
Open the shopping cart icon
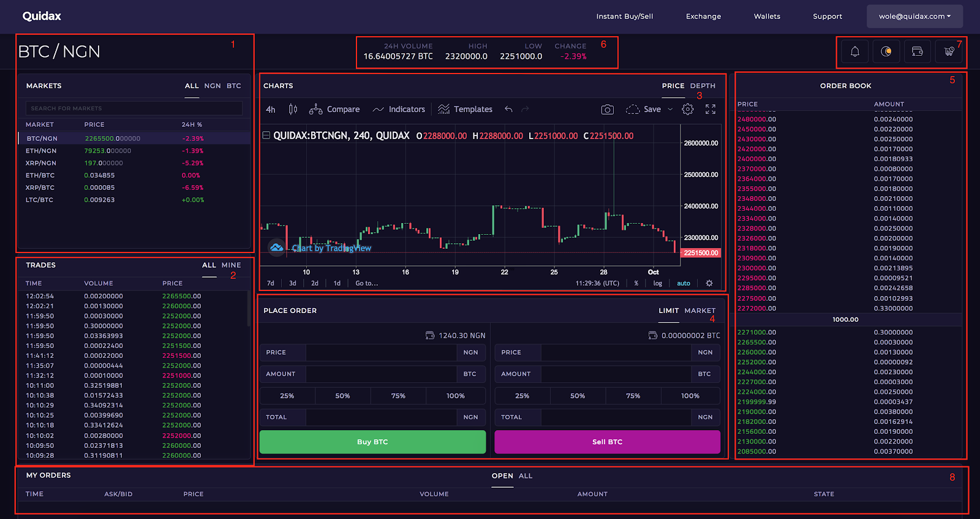click(949, 51)
